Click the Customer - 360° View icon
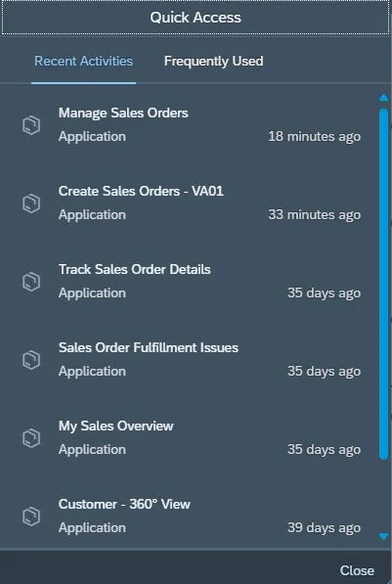The width and height of the screenshot is (392, 584). (x=31, y=517)
